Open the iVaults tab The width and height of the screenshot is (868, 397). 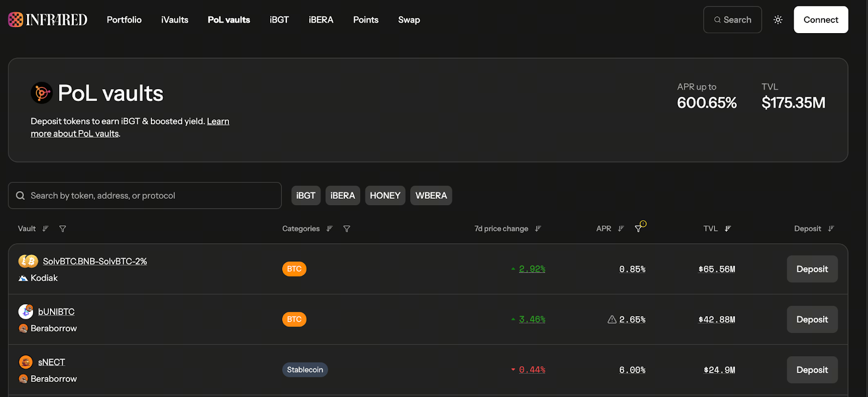pyautogui.click(x=175, y=20)
